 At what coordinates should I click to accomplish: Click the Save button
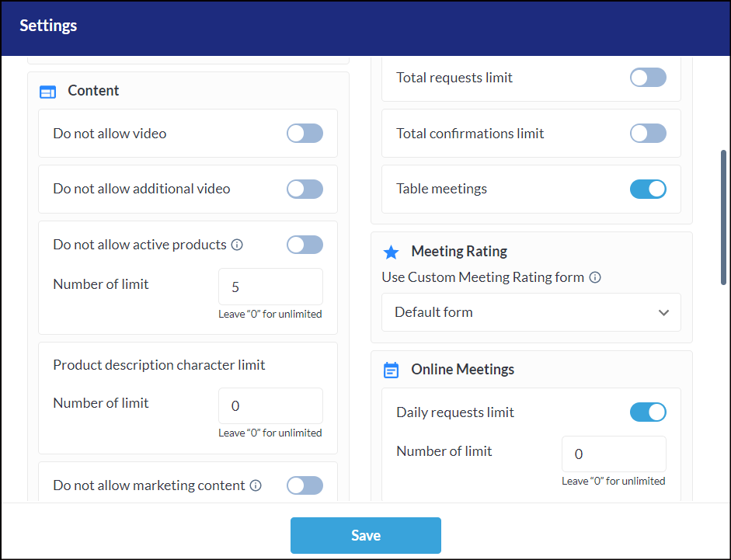click(365, 535)
